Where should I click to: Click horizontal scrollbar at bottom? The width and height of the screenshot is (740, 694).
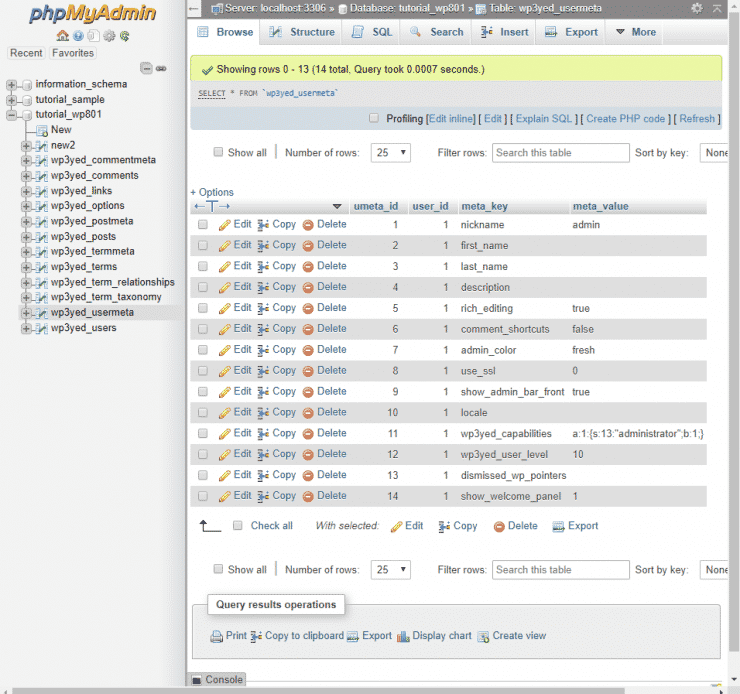tap(319, 691)
